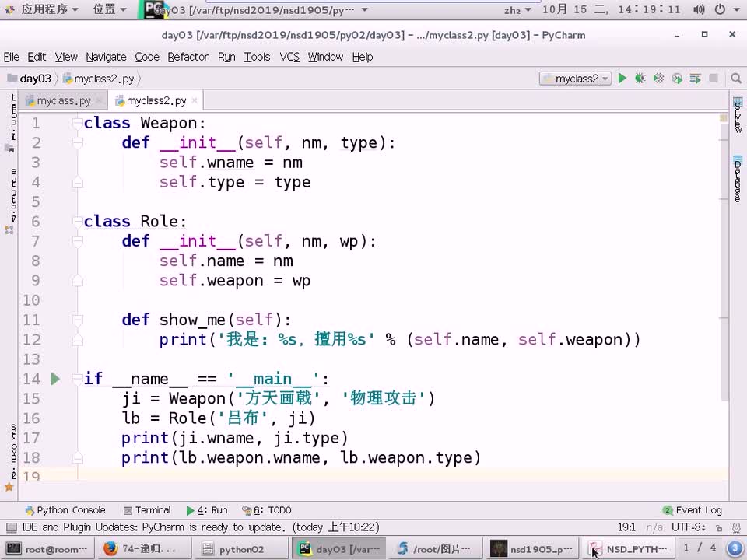
Task: Click the editor vertical scrollbar
Action: click(724, 262)
